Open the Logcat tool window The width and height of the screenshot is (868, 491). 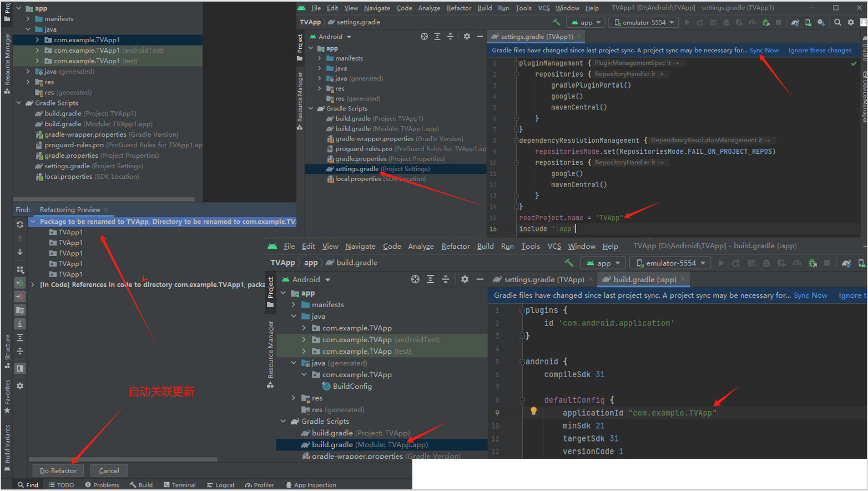point(220,485)
